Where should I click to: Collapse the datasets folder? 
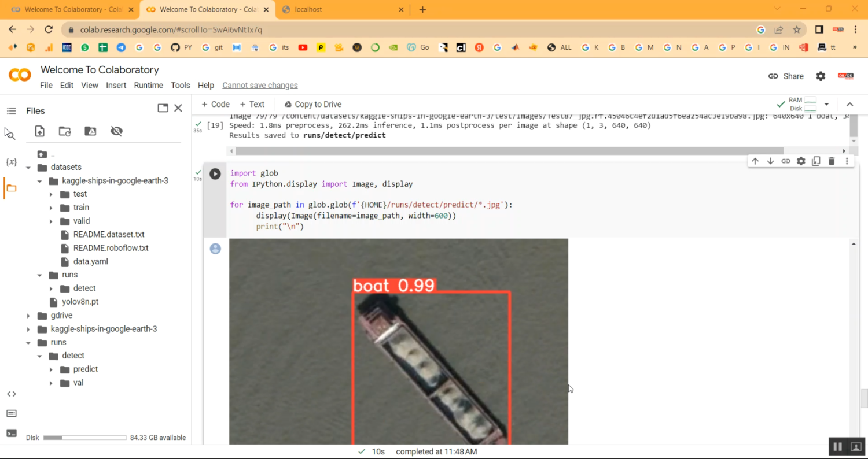click(x=28, y=167)
